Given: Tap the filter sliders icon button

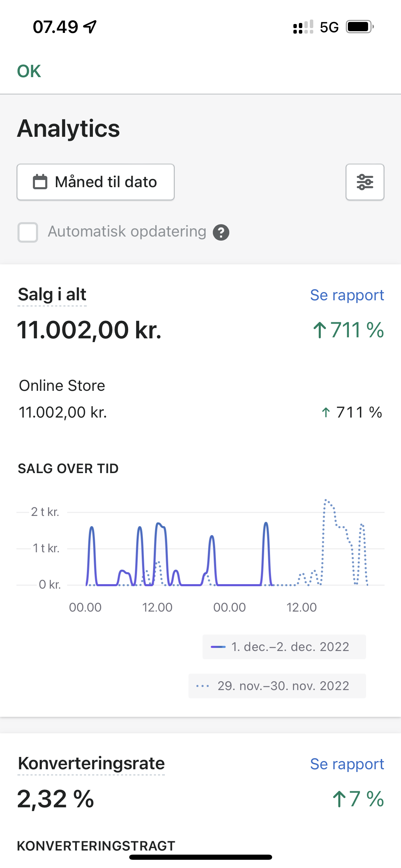Looking at the screenshot, I should [x=365, y=182].
